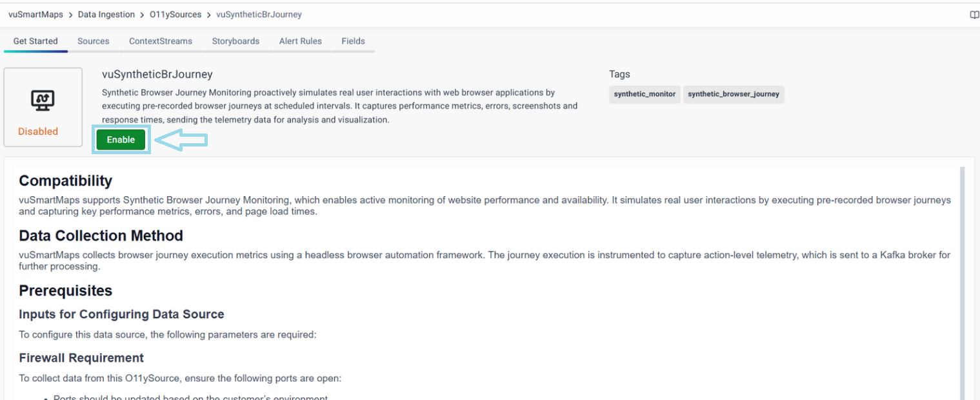This screenshot has height=400, width=980.
Task: Click the Disabled status label
Action: click(38, 132)
